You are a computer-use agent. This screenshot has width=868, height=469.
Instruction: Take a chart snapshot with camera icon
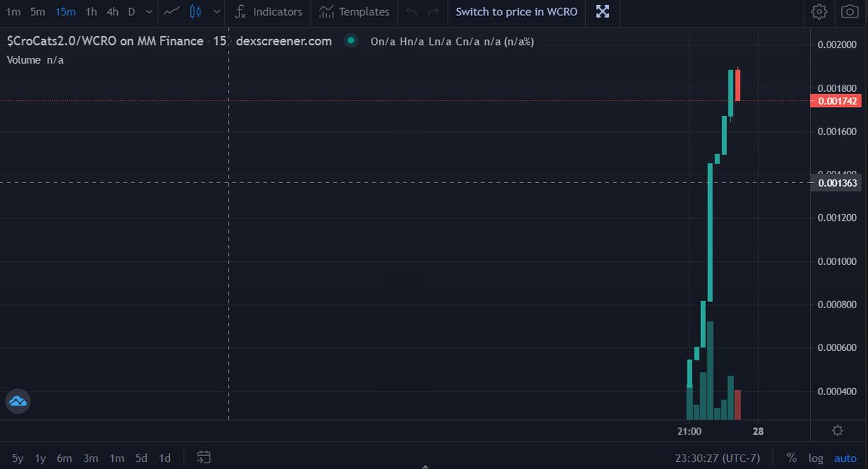(849, 12)
